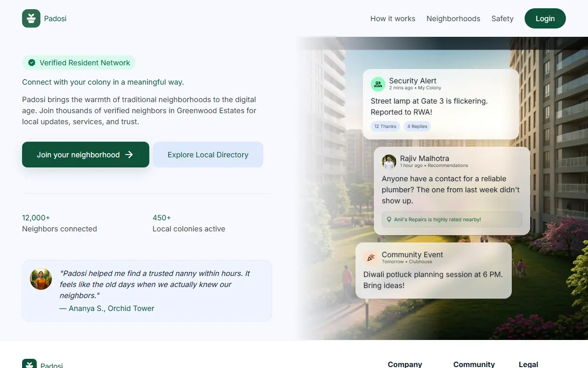This screenshot has height=368, width=588.
Task: Click the Connect with your colony tagline
Action: [103, 82]
